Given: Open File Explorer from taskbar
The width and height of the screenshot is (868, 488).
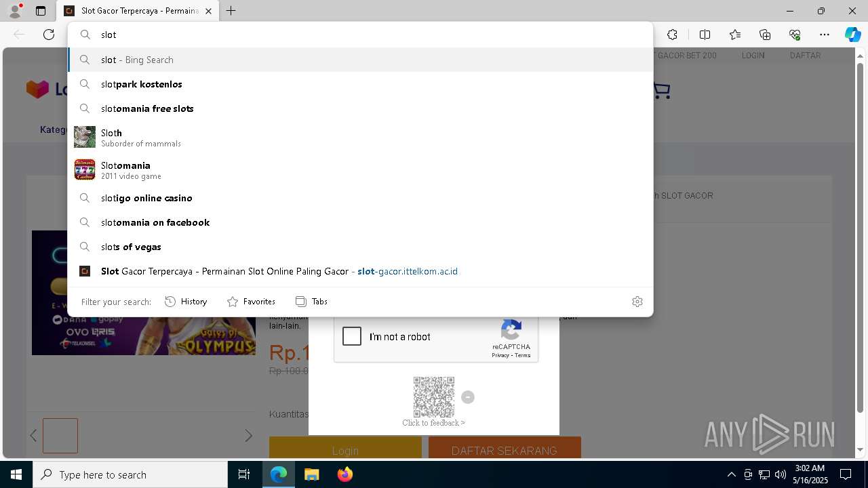Looking at the screenshot, I should click(311, 474).
